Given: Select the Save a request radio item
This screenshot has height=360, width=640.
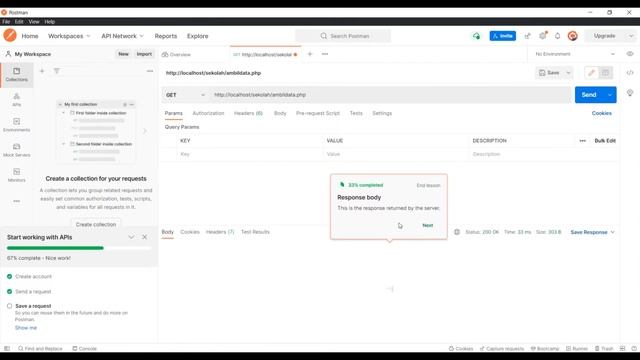Looking at the screenshot, I should [x=9, y=306].
